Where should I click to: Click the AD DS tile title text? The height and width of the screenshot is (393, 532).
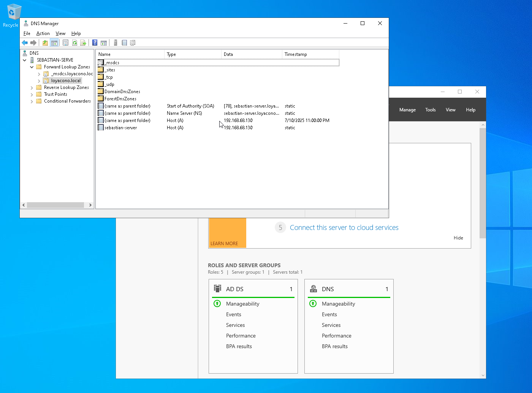tap(235, 289)
